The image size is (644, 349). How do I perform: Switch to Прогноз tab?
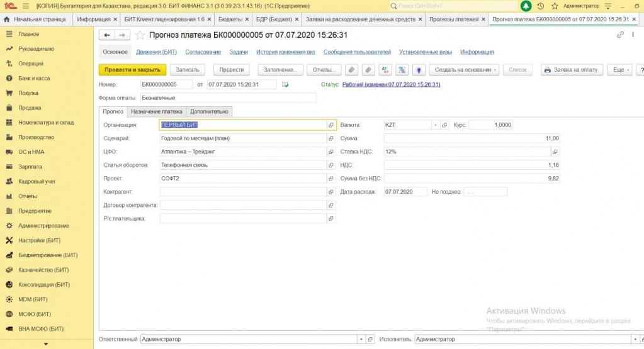click(x=113, y=111)
